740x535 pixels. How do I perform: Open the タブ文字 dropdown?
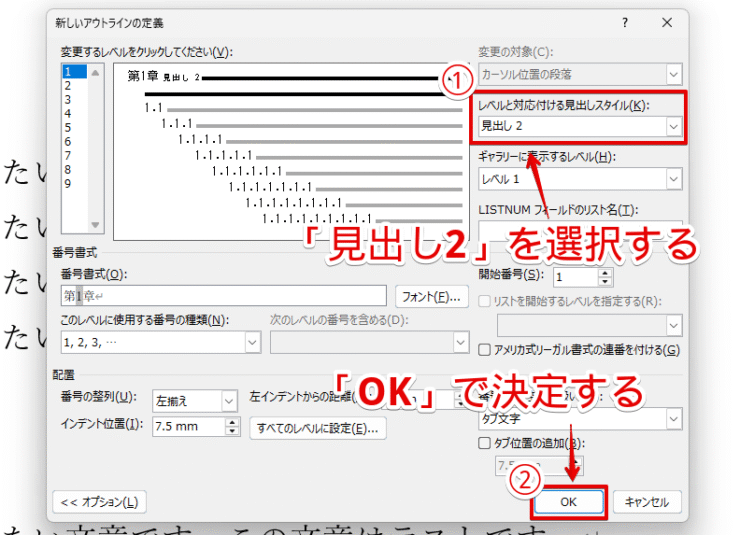coord(673,419)
